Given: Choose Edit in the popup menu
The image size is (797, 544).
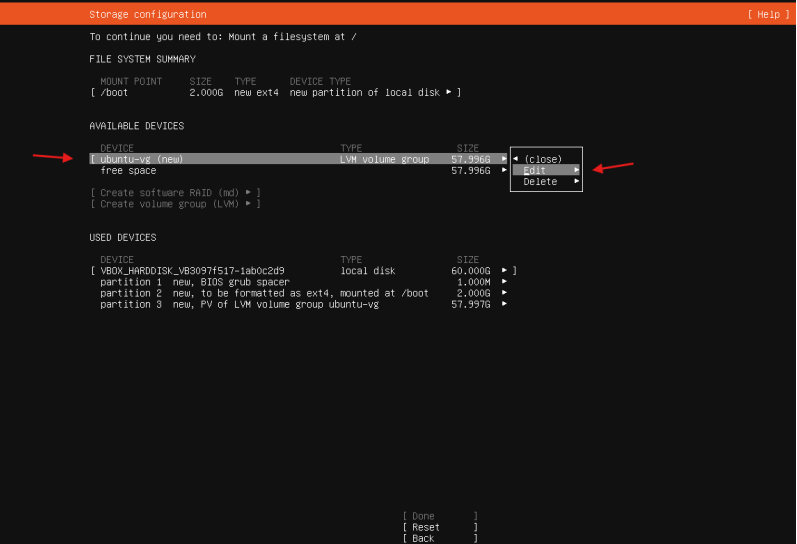Looking at the screenshot, I should pyautogui.click(x=535, y=170).
